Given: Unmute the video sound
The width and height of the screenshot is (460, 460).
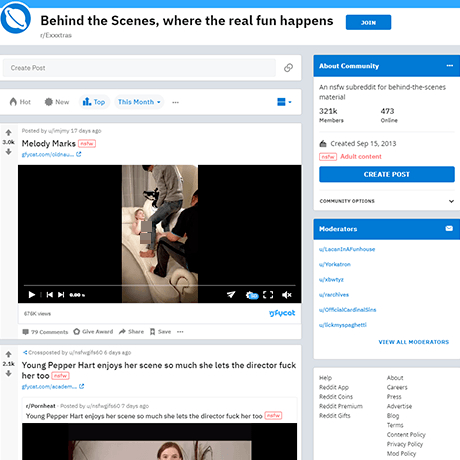Looking at the screenshot, I should pyautogui.click(x=287, y=295).
